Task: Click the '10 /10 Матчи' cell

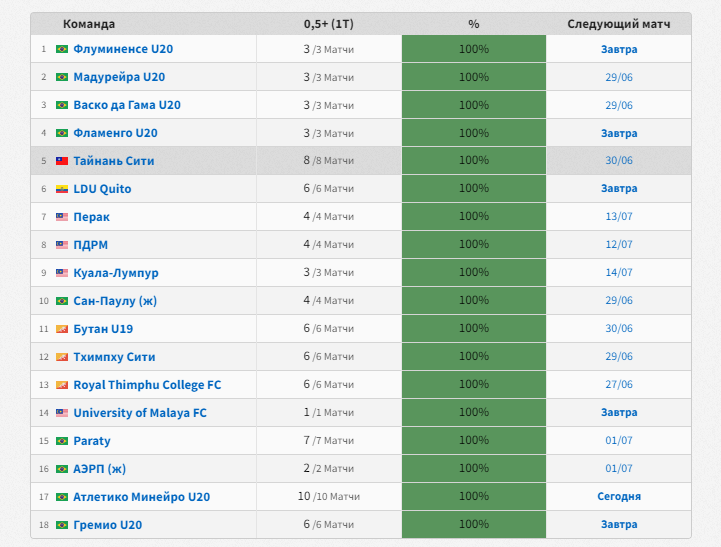Action: click(329, 496)
